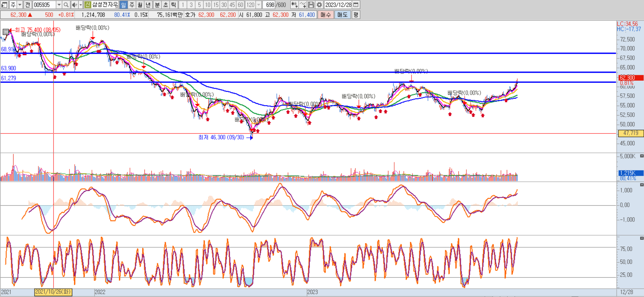The width and height of the screenshot is (644, 297).
Task: Click the MACD panel close icon
Action: [x=642, y=185]
